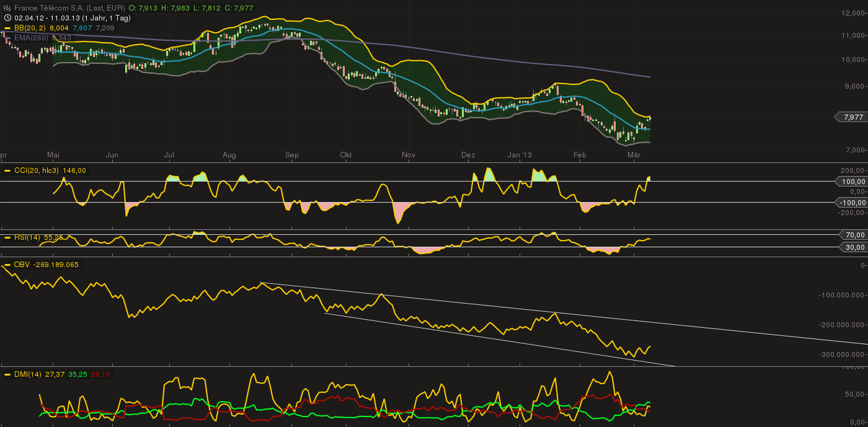868x427 pixels.
Task: Click the candlestick chart type icon
Action: click(x=7, y=8)
